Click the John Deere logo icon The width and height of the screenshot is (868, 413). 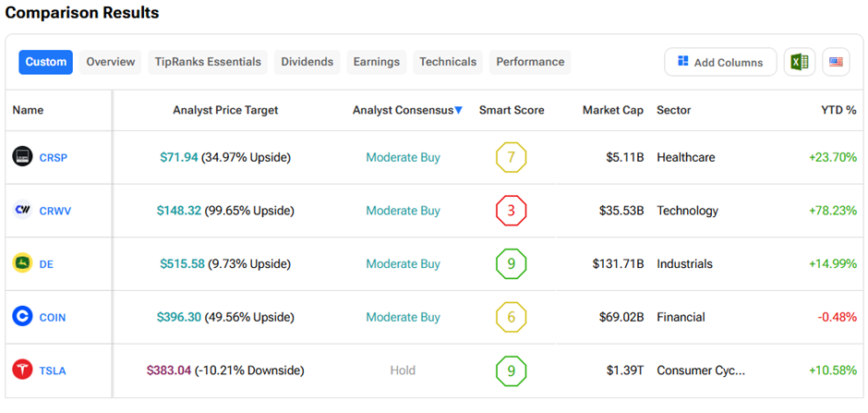[23, 263]
